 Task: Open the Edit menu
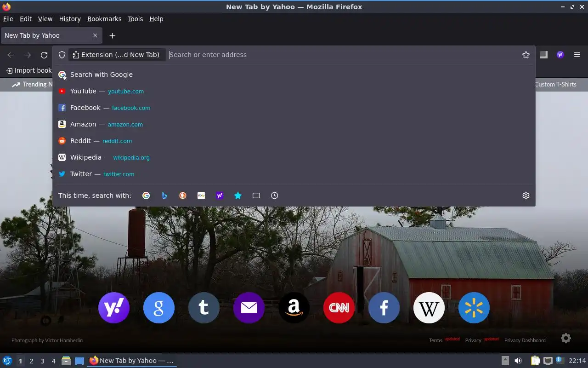point(26,19)
